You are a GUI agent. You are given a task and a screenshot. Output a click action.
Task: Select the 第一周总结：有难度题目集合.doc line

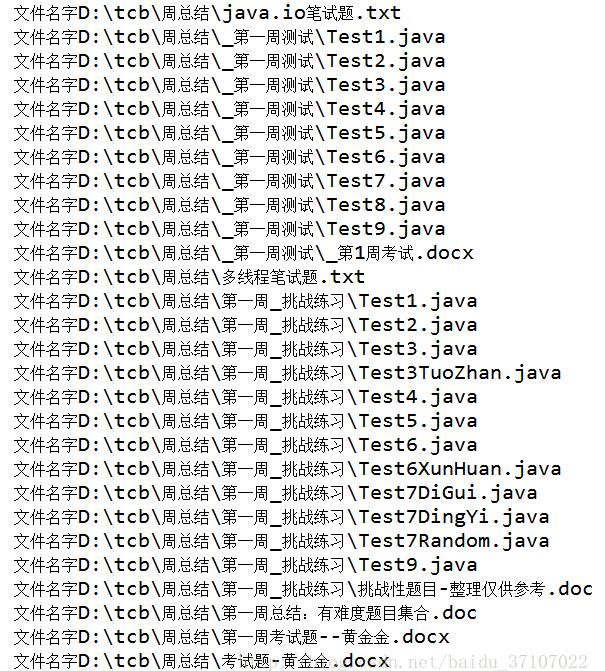tap(246, 612)
